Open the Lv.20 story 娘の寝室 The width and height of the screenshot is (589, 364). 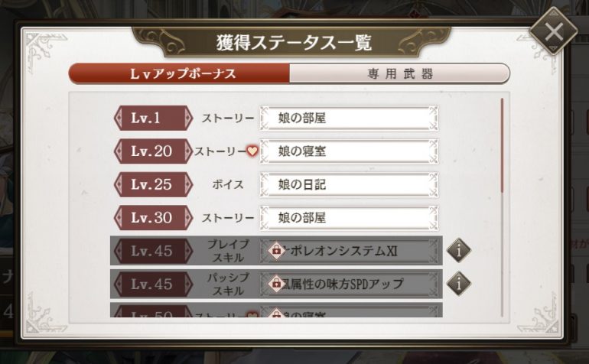[350, 151]
